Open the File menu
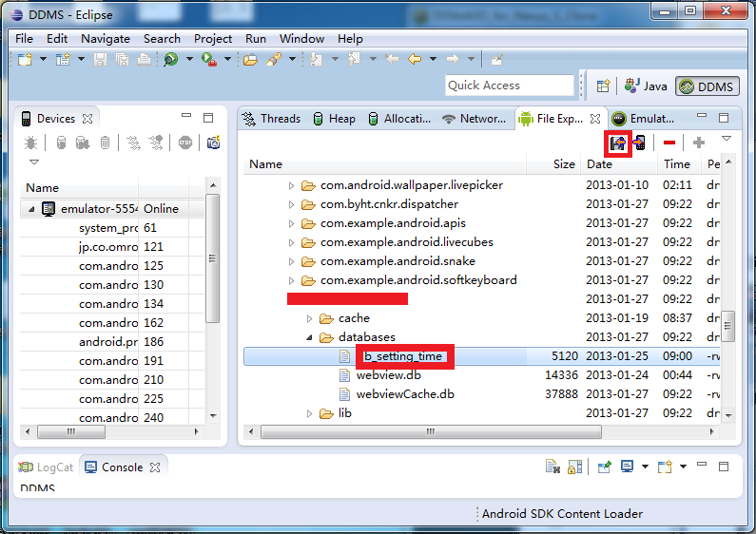 (x=24, y=39)
